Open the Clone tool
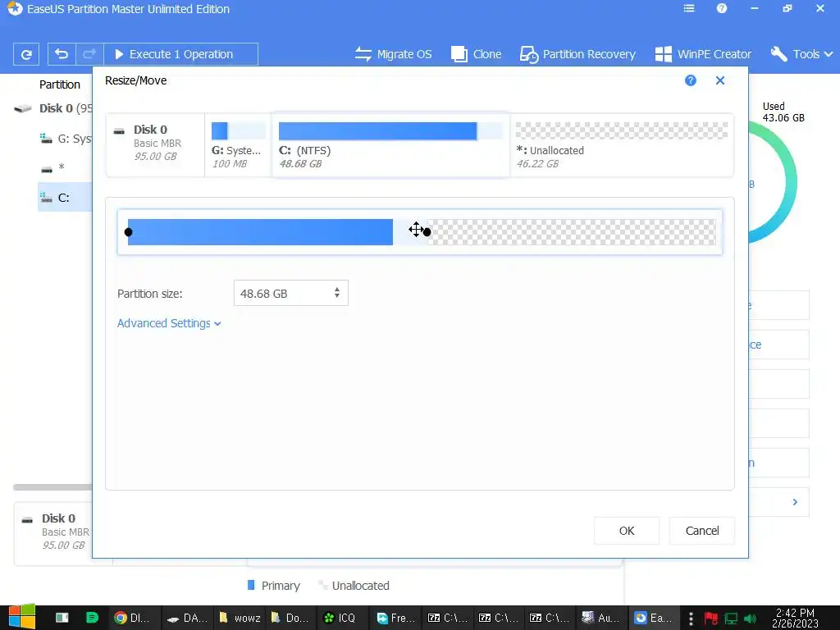The image size is (840, 630). (476, 54)
